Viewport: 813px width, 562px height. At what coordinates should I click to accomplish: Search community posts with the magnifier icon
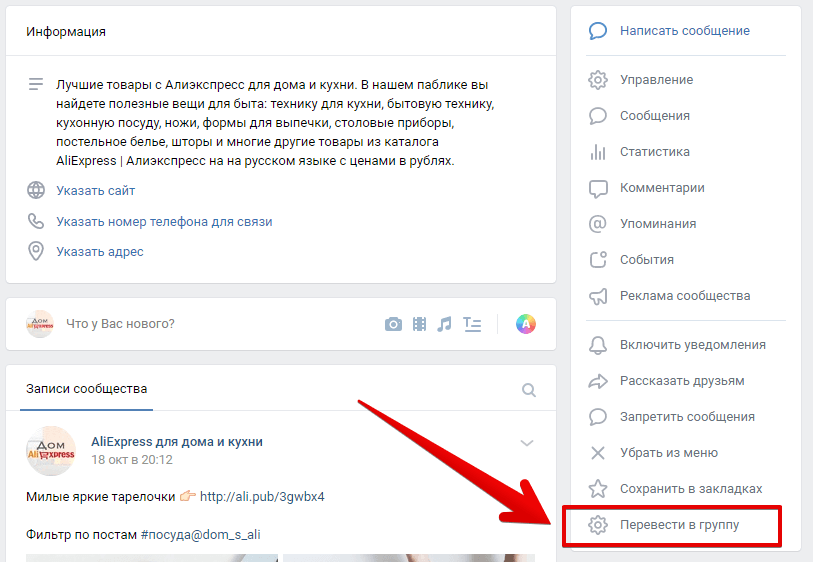pos(528,390)
